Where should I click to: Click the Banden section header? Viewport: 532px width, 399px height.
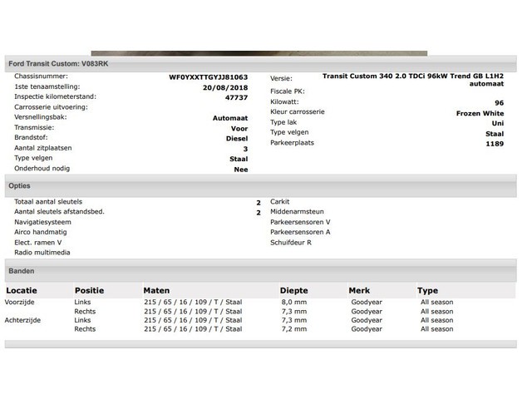tap(22, 271)
